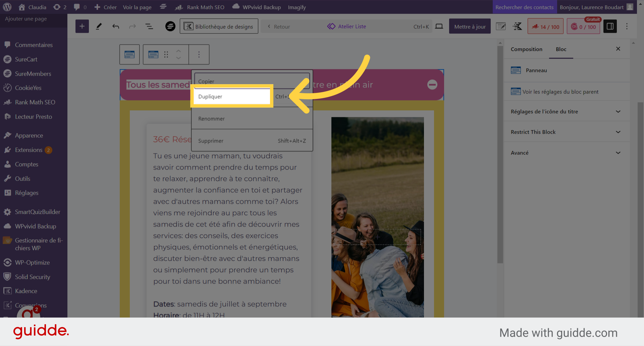Toggle the block inserter plus button
This screenshot has height=346, width=644.
(82, 26)
